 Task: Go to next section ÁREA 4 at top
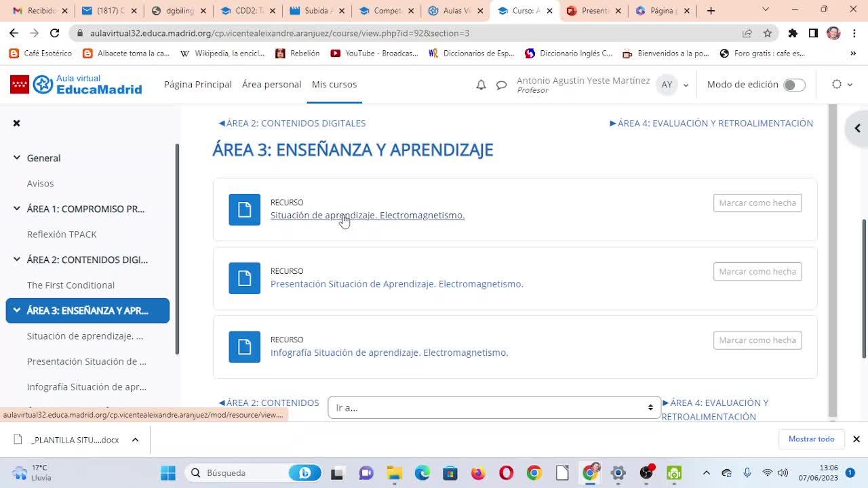click(x=711, y=123)
